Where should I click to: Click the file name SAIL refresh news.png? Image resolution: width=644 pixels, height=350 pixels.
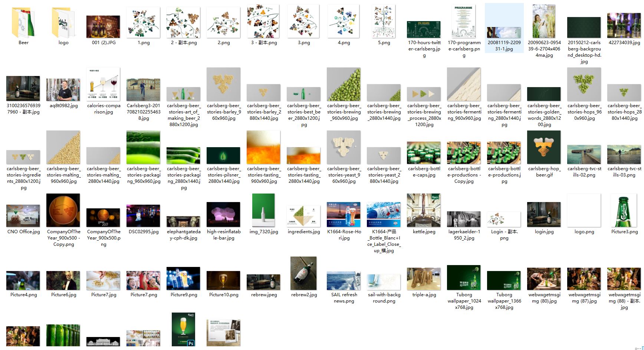[344, 298]
